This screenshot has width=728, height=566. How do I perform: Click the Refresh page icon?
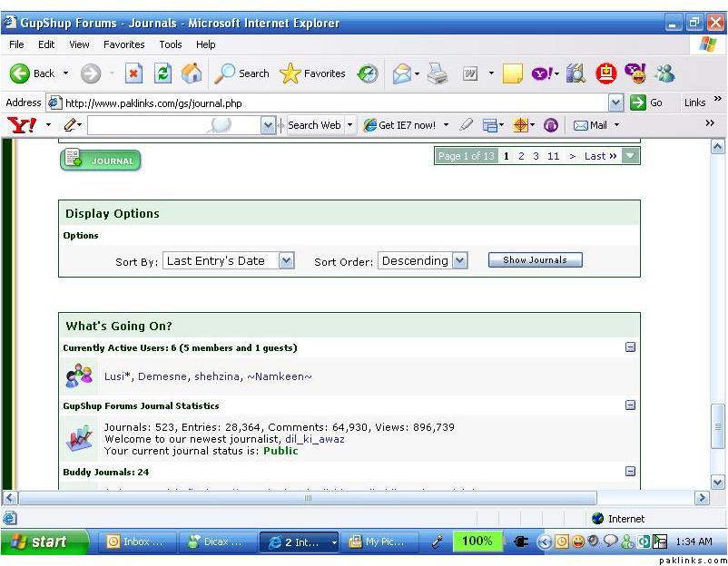pos(162,73)
